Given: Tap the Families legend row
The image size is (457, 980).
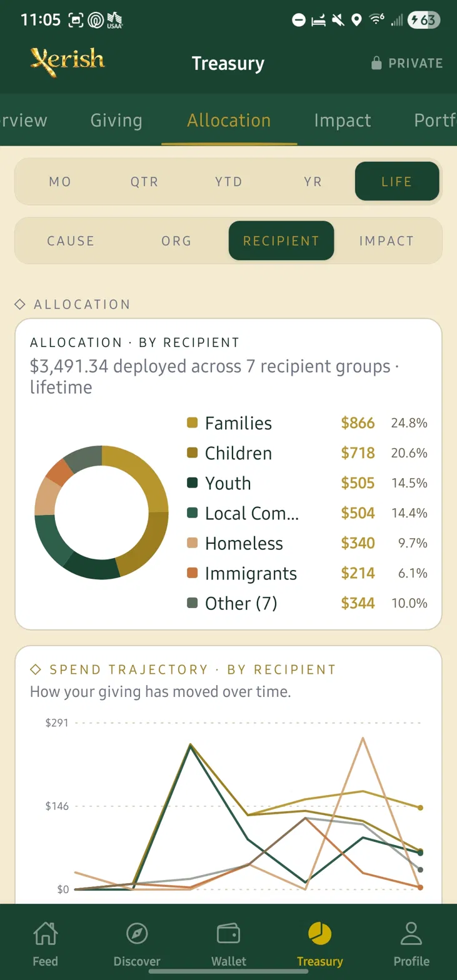Looking at the screenshot, I should pyautogui.click(x=308, y=423).
